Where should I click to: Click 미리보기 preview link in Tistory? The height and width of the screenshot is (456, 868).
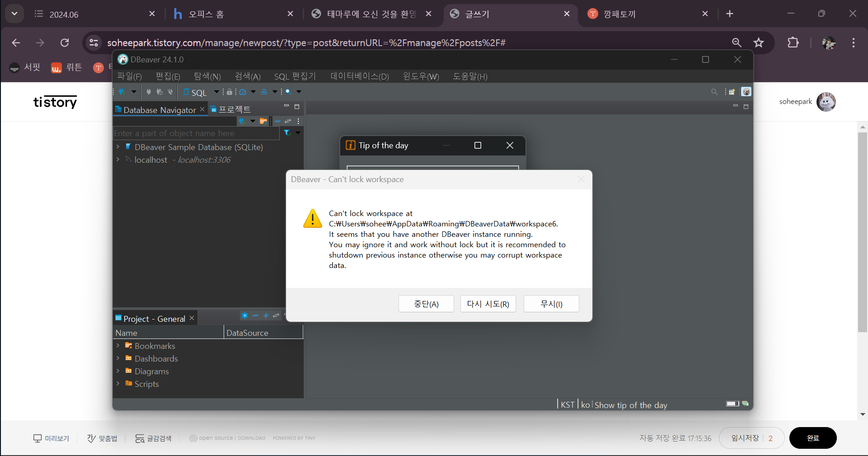click(x=51, y=438)
